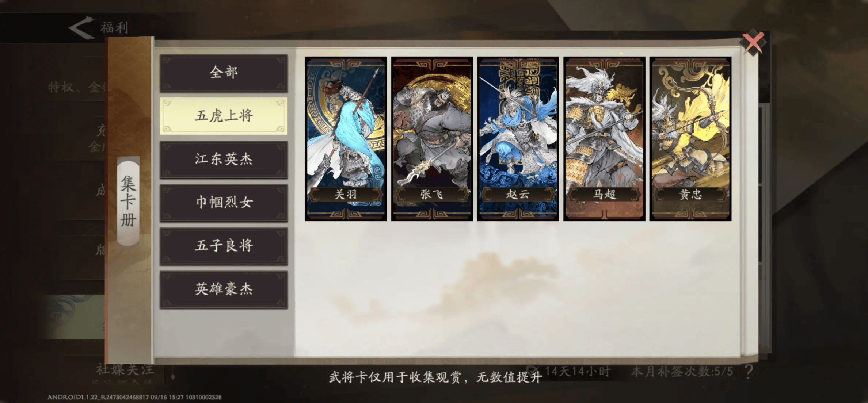Switch to the 巾帼烈女 category
Viewport: 868px width, 403px height.
(x=224, y=203)
